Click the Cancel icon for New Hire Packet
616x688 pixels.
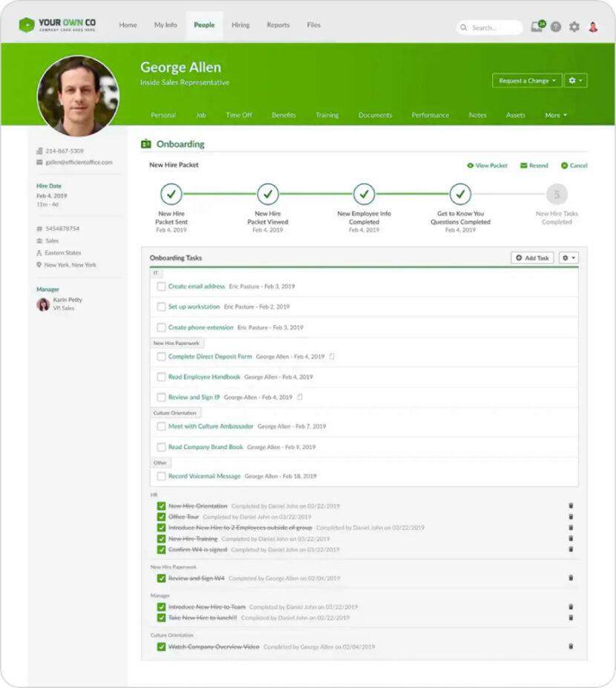point(564,165)
